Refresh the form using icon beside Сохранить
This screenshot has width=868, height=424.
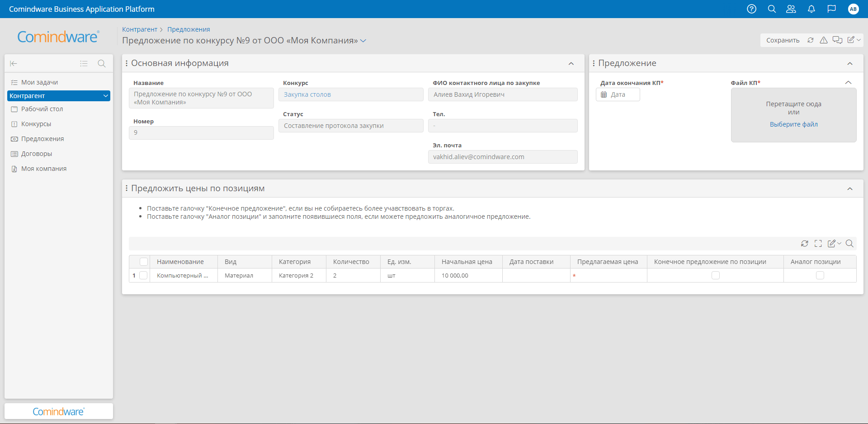click(x=811, y=40)
